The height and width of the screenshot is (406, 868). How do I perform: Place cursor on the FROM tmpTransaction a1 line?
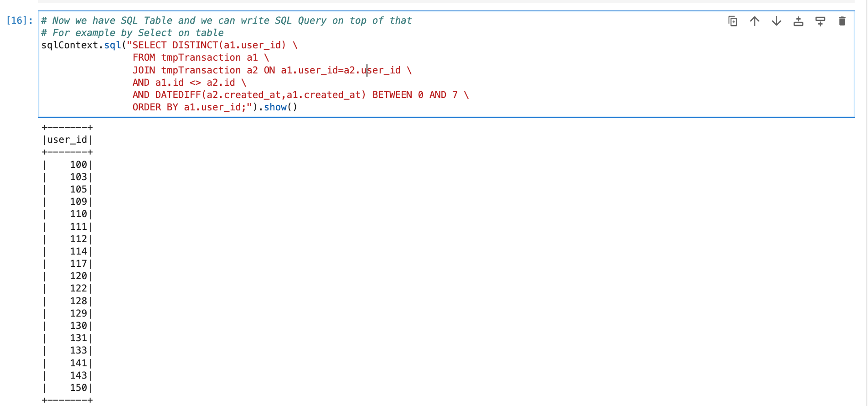click(x=201, y=57)
